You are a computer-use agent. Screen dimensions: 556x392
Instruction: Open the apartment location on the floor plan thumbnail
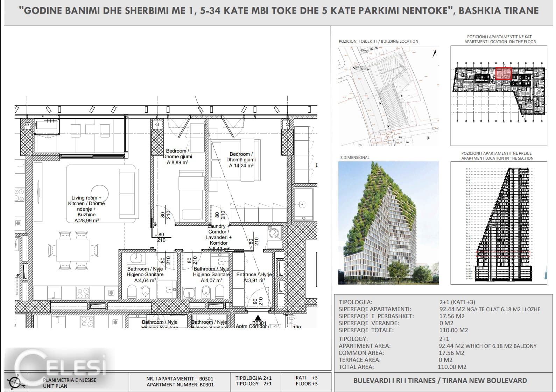499,96
